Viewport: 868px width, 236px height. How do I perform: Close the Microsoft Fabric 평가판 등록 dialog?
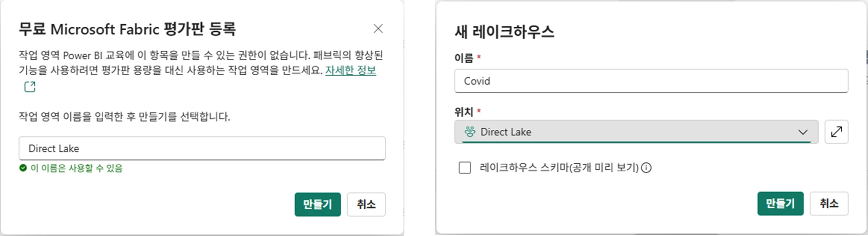pos(378,29)
